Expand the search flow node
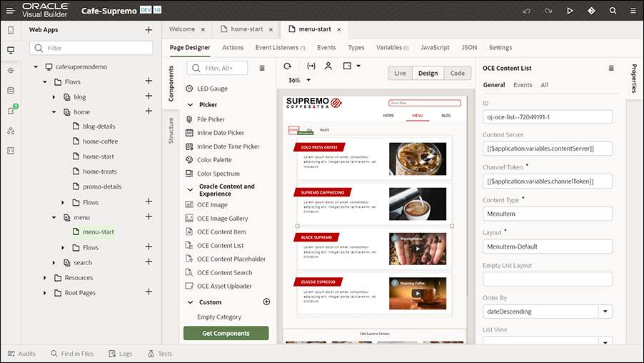 coord(54,263)
